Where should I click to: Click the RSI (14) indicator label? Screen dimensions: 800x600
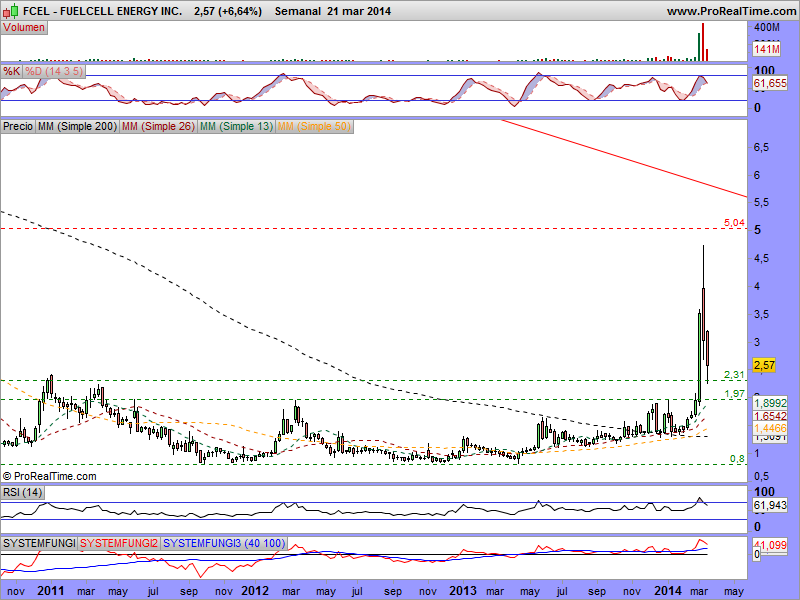(x=22, y=492)
